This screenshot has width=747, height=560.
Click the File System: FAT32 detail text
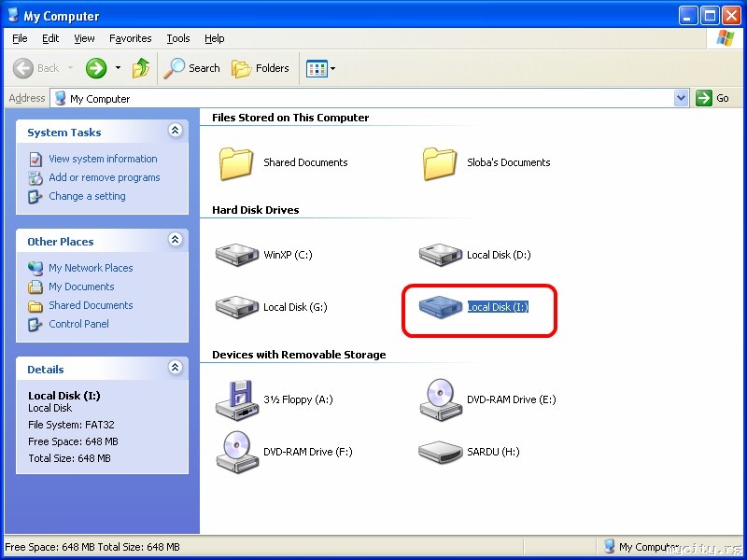[x=71, y=425]
